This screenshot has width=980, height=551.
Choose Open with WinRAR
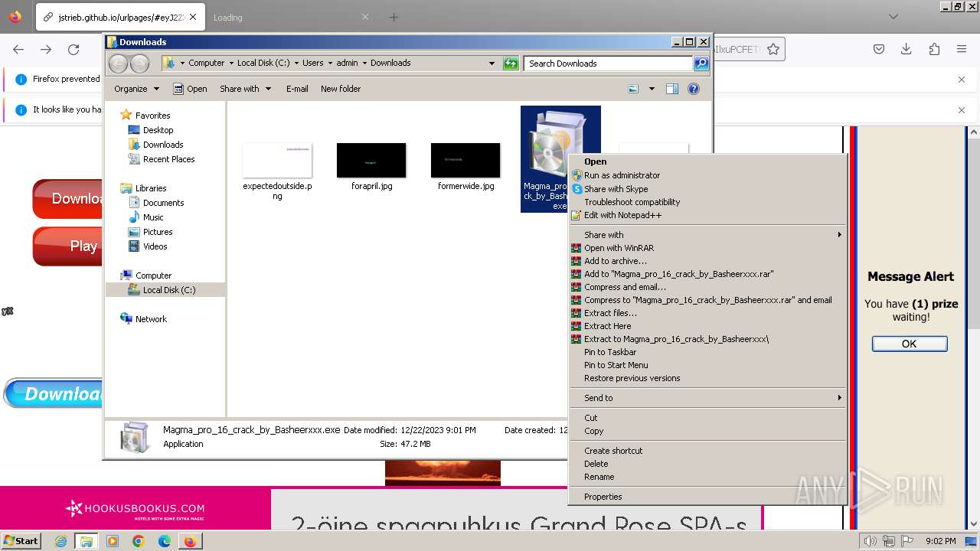[x=619, y=248]
